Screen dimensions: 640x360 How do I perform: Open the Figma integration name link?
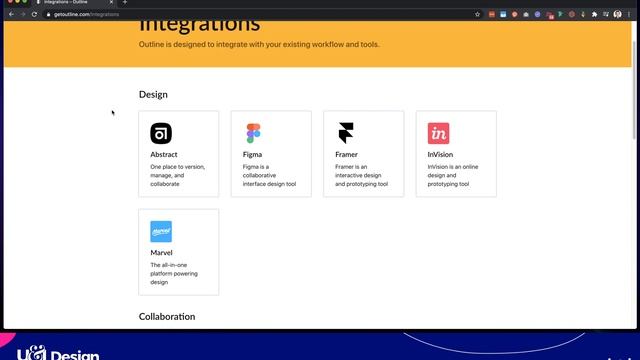coord(252,154)
